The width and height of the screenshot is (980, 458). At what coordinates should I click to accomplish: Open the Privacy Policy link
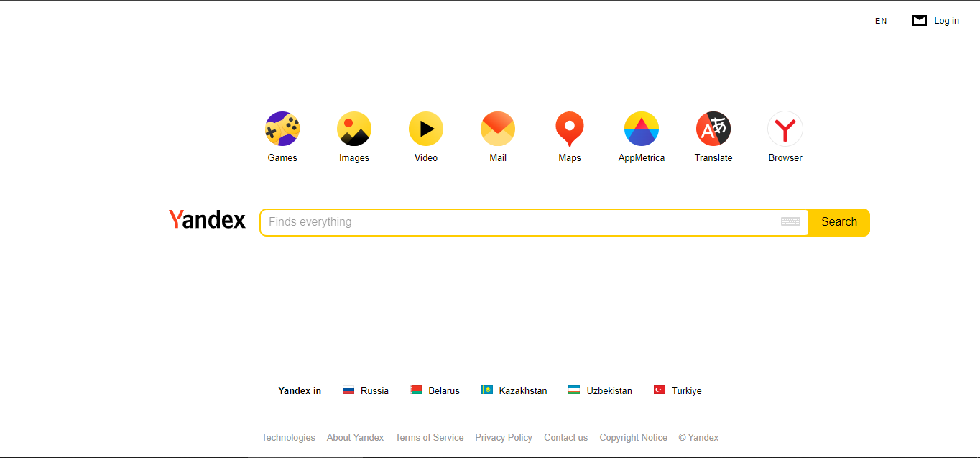pos(504,437)
